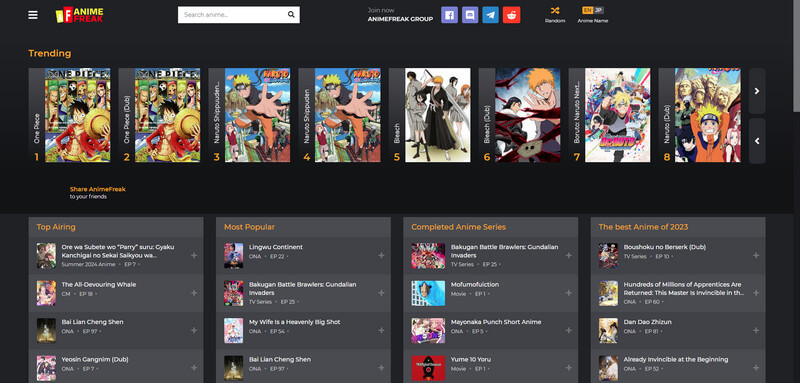Viewport: 800px width, 383px height.
Task: Open the Discord group icon
Action: click(x=470, y=15)
